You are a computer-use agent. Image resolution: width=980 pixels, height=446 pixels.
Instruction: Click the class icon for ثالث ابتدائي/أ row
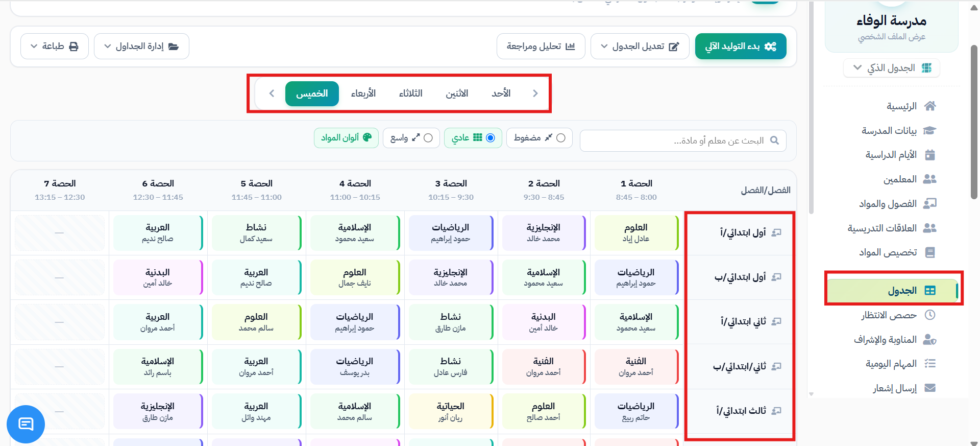click(776, 411)
